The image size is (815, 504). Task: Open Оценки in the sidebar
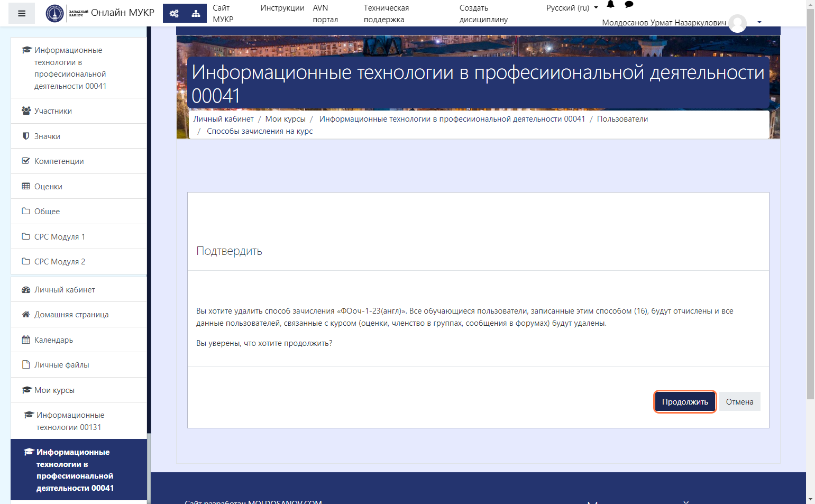tap(48, 187)
